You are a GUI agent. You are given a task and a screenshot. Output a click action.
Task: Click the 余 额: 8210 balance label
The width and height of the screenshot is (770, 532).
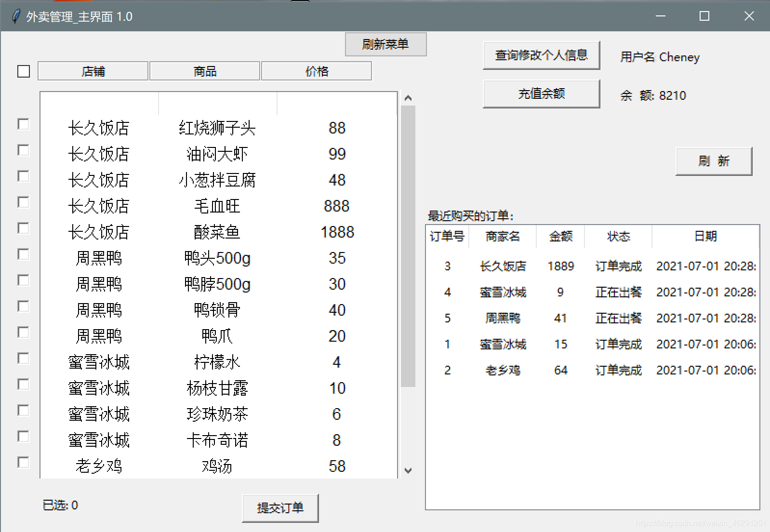point(653,95)
